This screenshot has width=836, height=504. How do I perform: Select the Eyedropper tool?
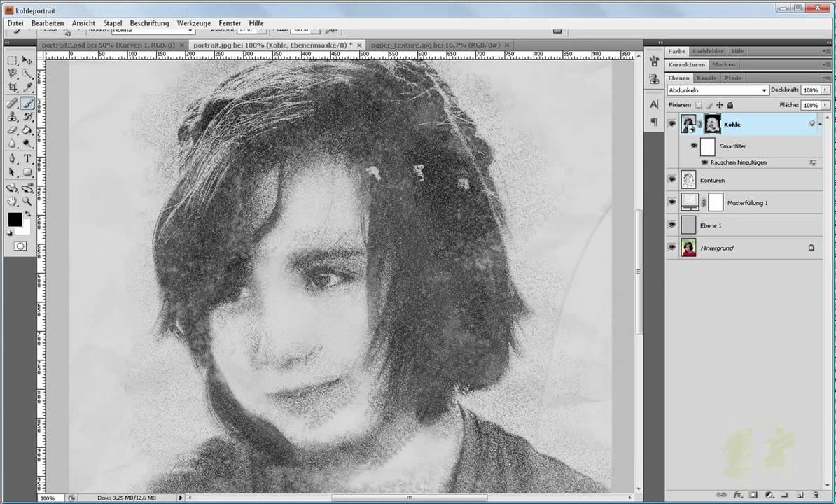click(27, 87)
